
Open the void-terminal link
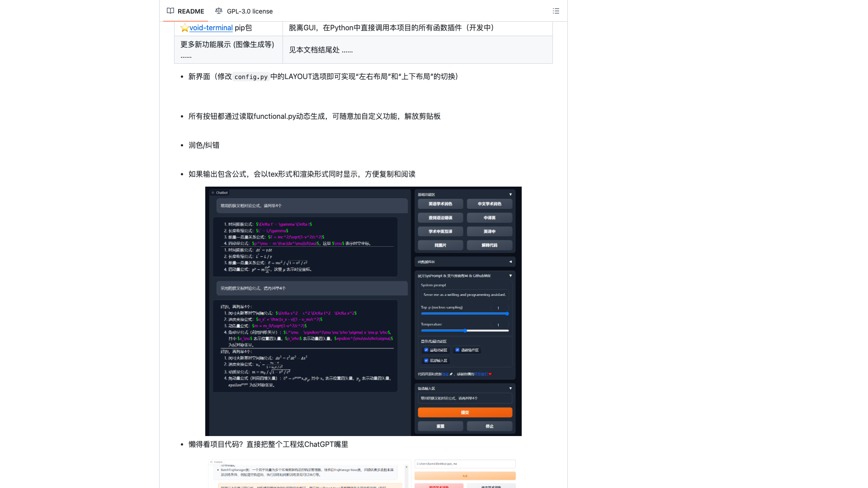(211, 28)
